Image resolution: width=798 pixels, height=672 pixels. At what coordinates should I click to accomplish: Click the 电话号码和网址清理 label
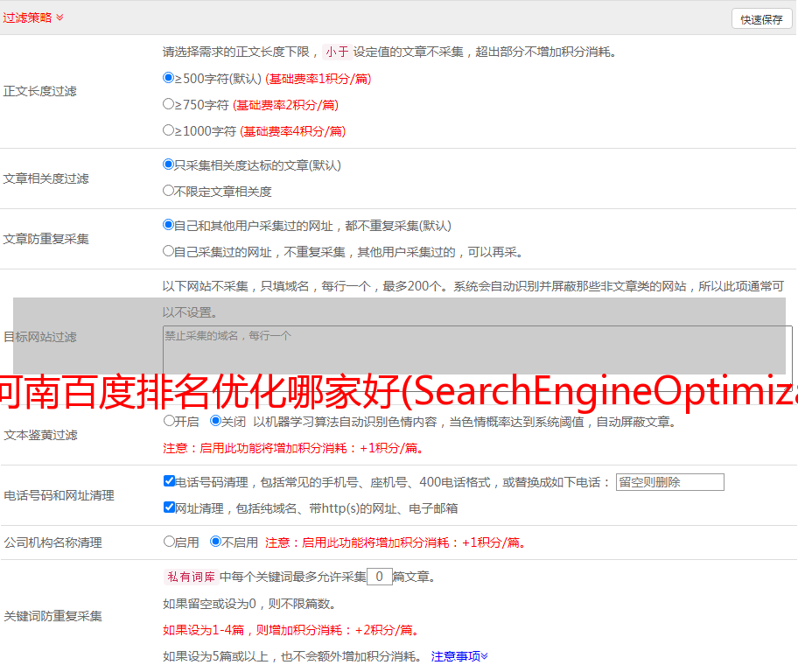click(59, 495)
